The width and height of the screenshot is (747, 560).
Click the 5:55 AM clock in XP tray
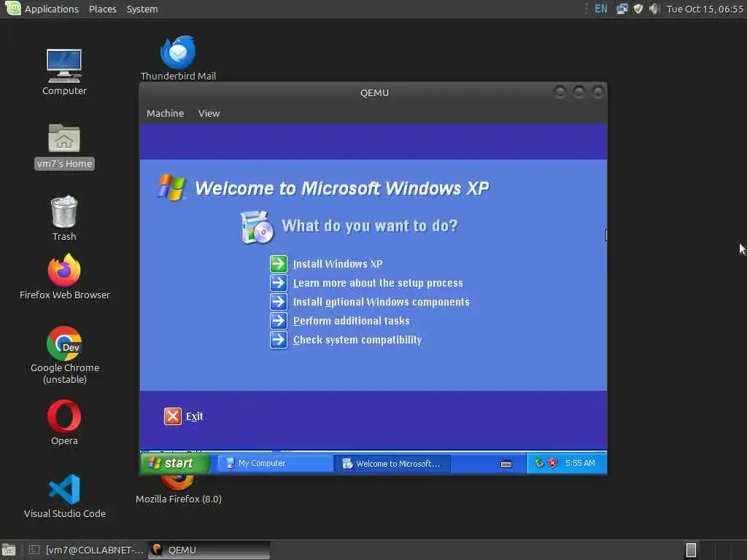[x=580, y=463]
